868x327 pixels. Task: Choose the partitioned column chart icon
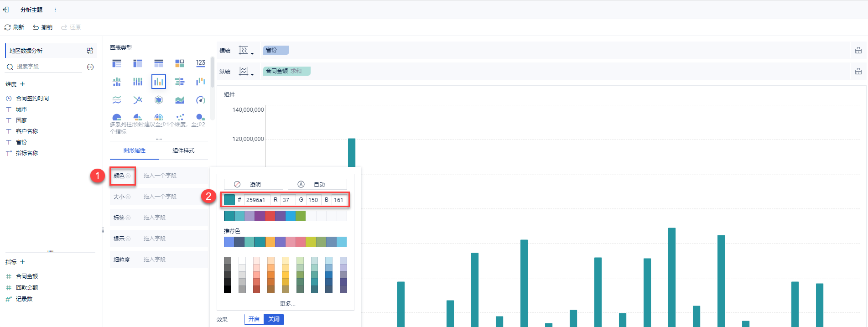point(117,82)
